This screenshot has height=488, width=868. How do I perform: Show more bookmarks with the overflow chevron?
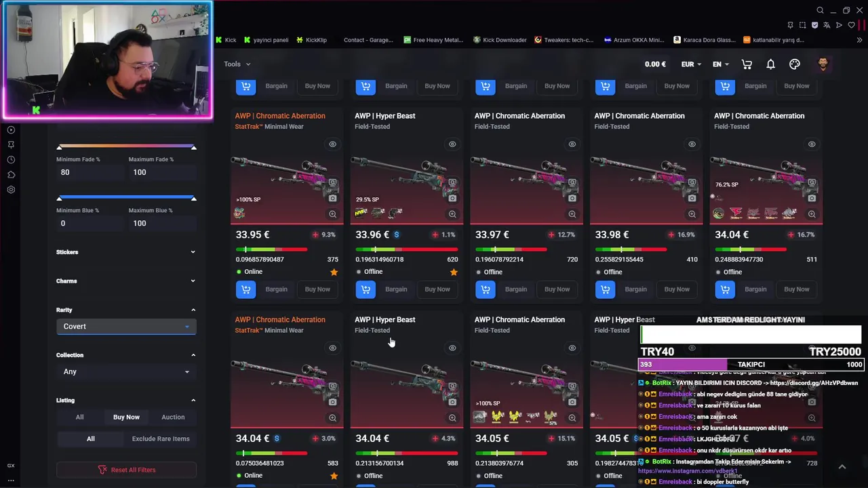tap(859, 40)
